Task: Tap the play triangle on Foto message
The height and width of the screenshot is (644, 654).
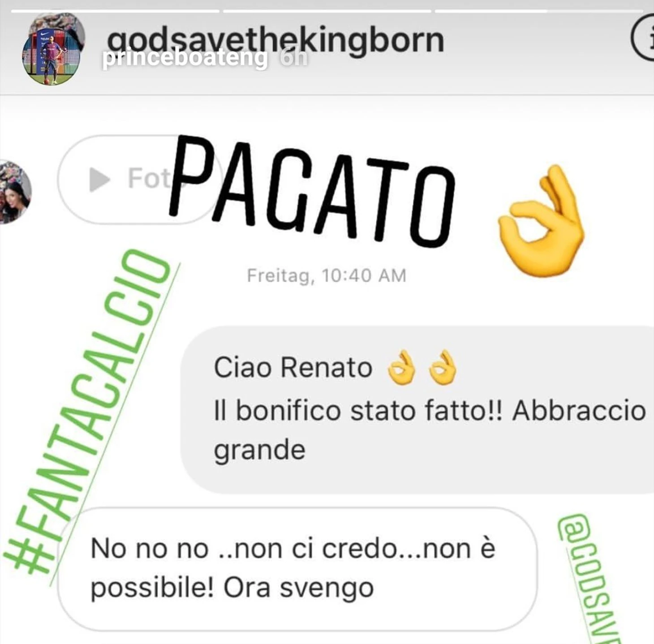Action: coord(100,179)
